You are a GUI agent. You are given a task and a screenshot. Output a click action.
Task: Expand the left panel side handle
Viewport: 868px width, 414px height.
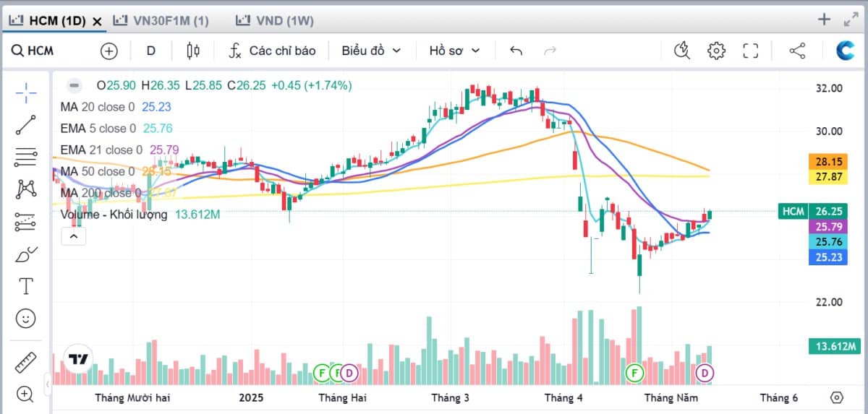[x=48, y=384]
